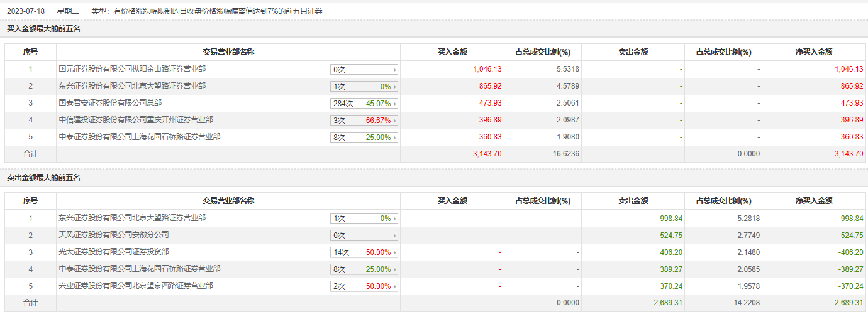Open 中信建投证券重庆开州证券营业部 link
This screenshot has width=868, height=314.
click(136, 120)
